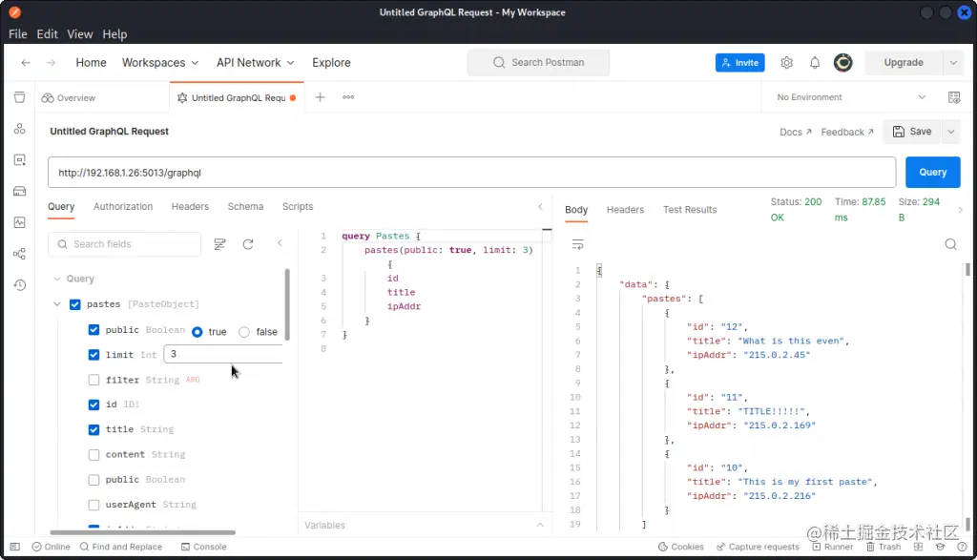The height and width of the screenshot is (560, 977).
Task: Open settings gear in header
Action: coord(786,62)
